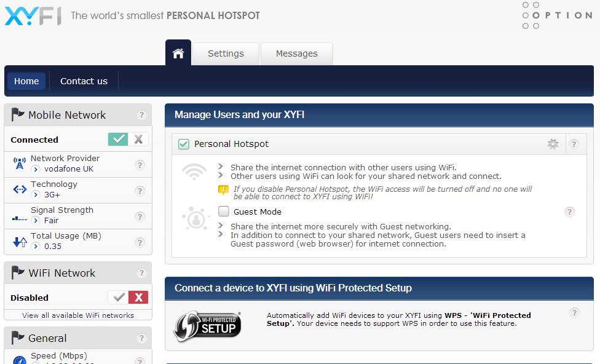Click the Connected status text
Viewport: 600px width, 364px height.
(x=34, y=140)
